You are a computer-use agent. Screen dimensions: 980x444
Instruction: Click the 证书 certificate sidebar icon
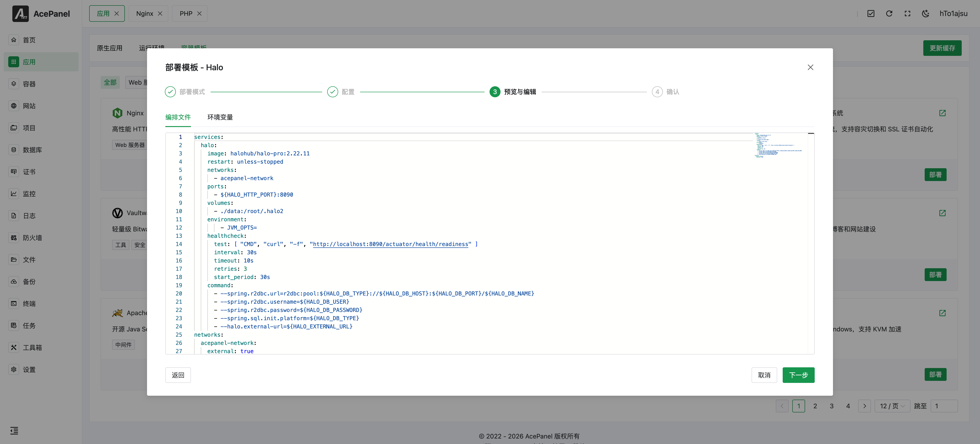click(14, 172)
